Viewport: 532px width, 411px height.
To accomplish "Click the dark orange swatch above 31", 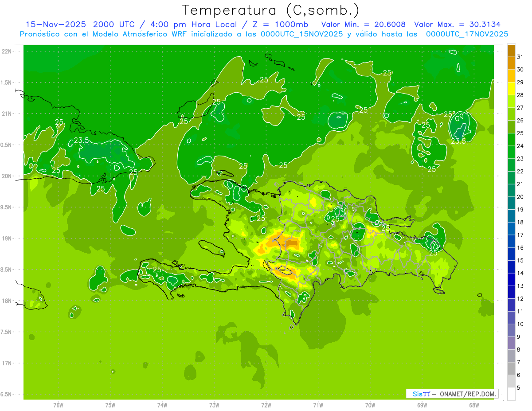I will [511, 51].
